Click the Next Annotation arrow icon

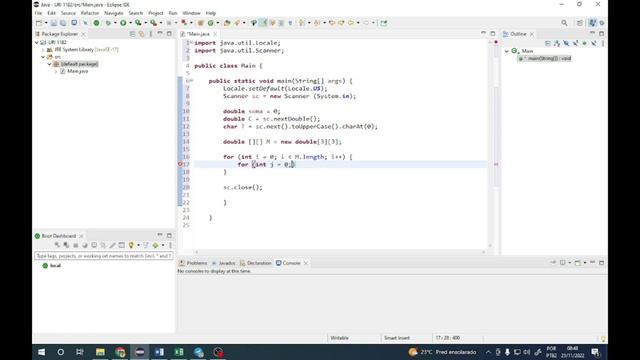tap(302, 23)
